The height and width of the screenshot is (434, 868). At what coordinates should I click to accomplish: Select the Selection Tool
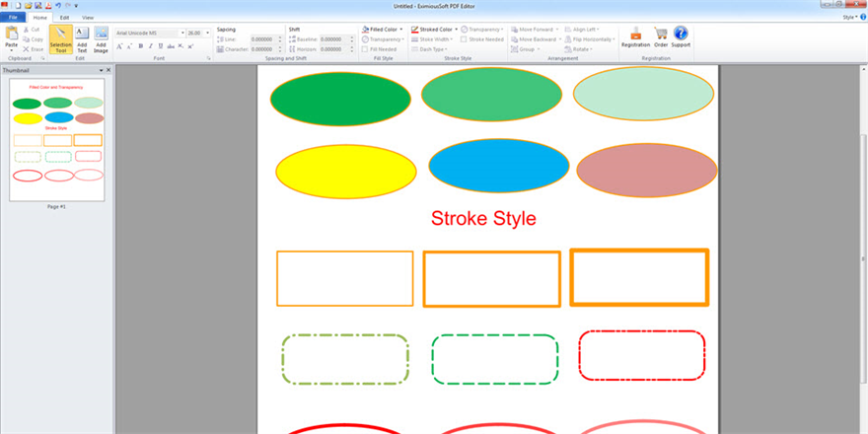(61, 39)
